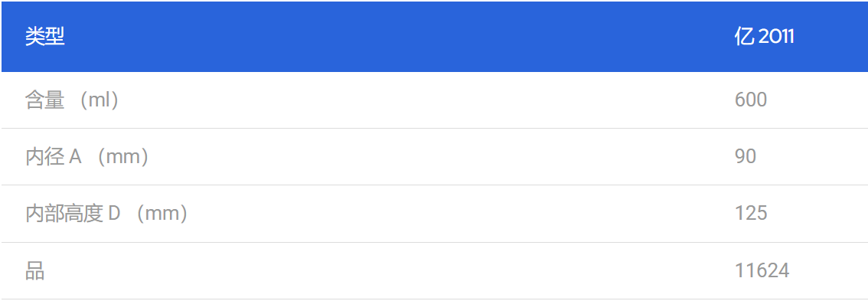Screen dimensions: 868x301
Task: Select the value 125 in the table
Action: click(x=751, y=213)
